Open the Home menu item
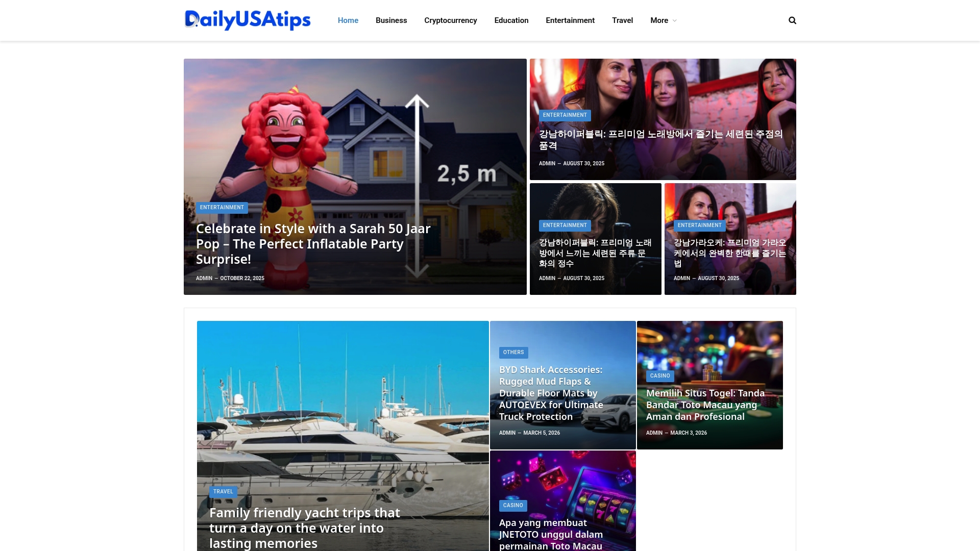The height and width of the screenshot is (551, 980). click(348, 20)
